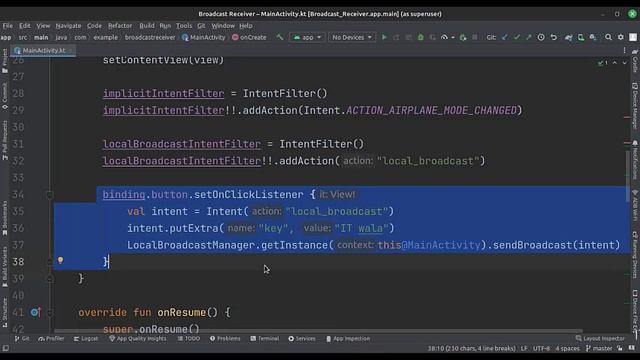Click the Git update project arrow
Viewport: 640px width, 360px height.
505,37
